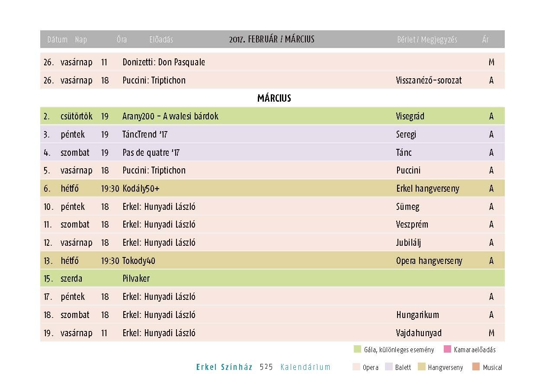The image size is (545, 392).
Task: Click the "MÁRCIUS" month heading
Action: (274, 98)
